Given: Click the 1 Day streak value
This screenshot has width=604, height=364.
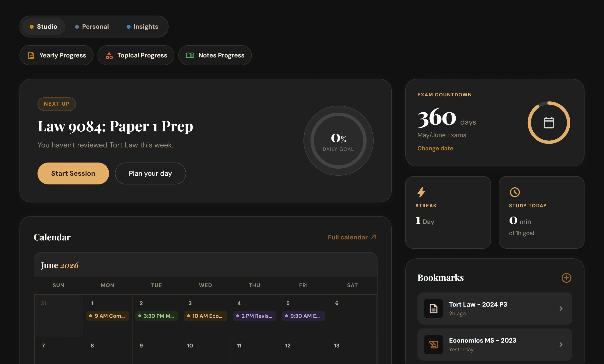Looking at the screenshot, I should (425, 220).
